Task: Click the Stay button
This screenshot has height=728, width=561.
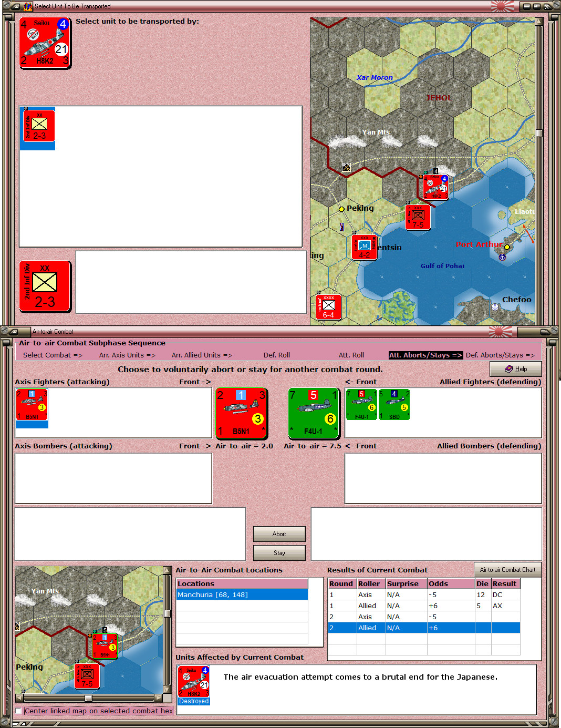Action: [279, 553]
